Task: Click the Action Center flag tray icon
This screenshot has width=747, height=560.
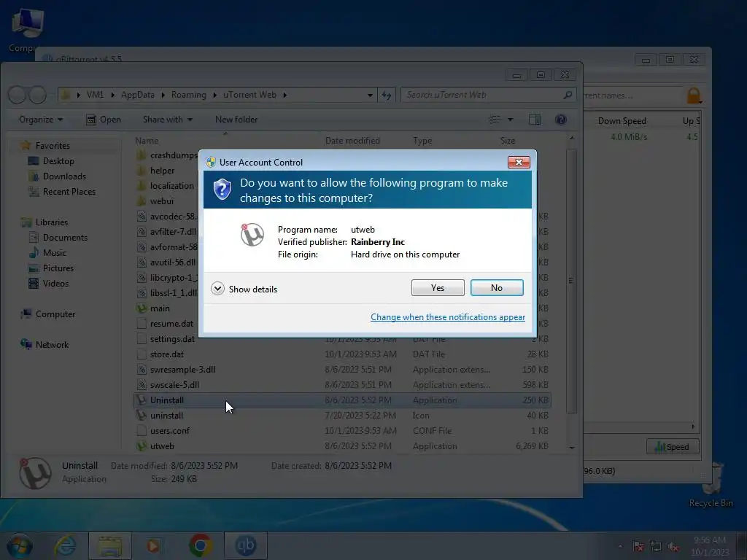Action: [638, 546]
